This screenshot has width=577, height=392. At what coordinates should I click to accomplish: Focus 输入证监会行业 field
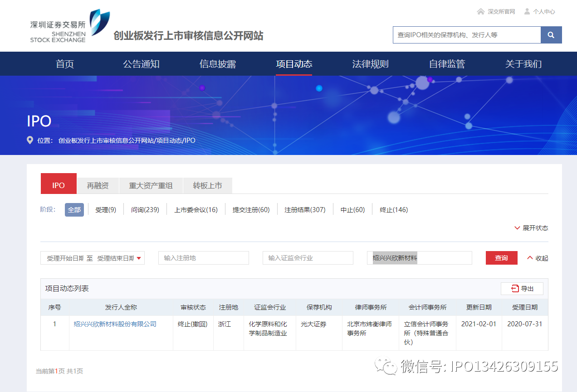coord(308,258)
